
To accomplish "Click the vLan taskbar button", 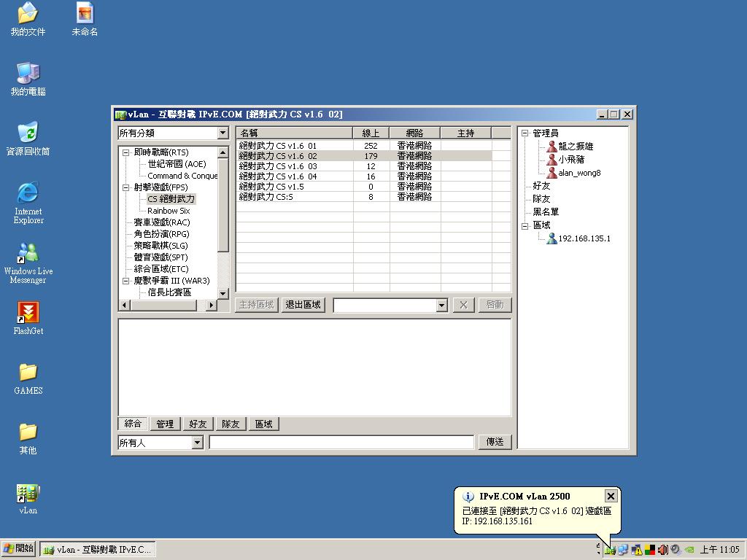I will tap(97, 550).
